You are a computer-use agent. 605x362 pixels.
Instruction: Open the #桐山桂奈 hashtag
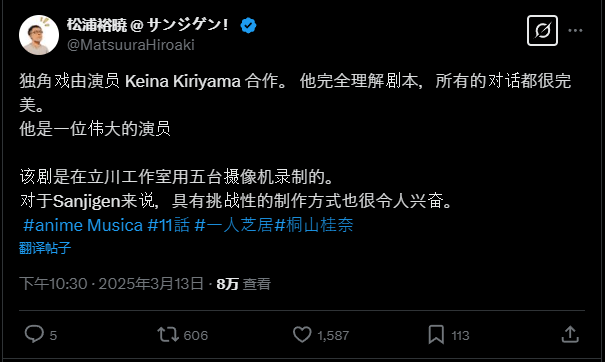pos(314,225)
